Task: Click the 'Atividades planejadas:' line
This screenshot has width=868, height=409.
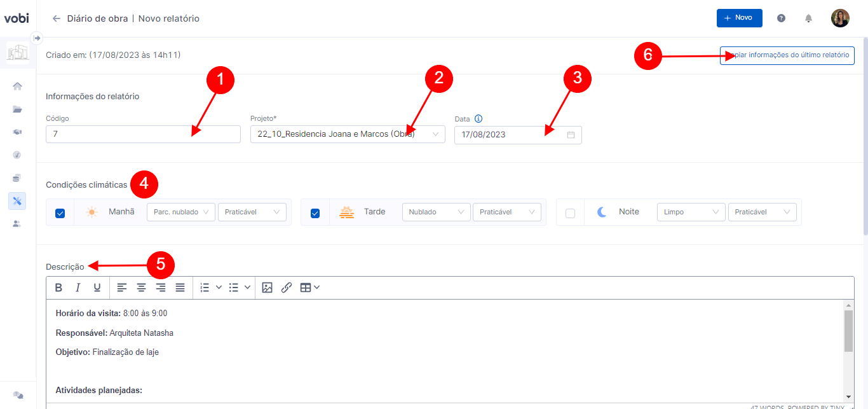Action: click(98, 390)
